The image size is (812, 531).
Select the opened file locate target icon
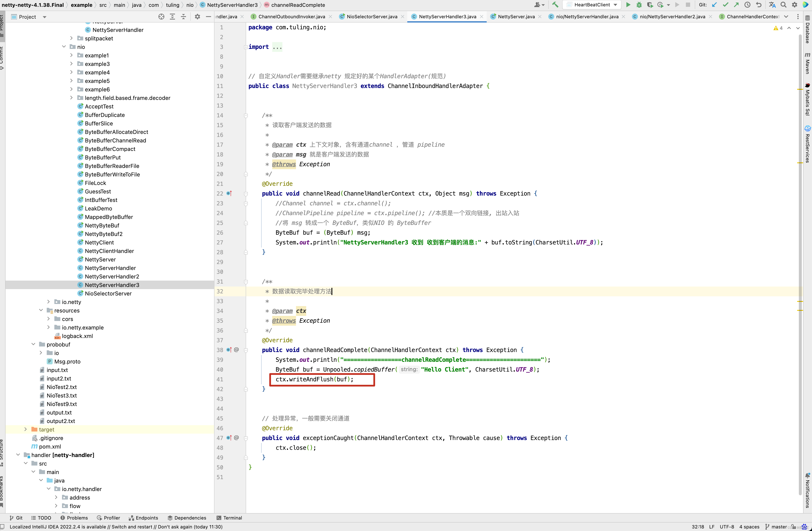click(161, 17)
